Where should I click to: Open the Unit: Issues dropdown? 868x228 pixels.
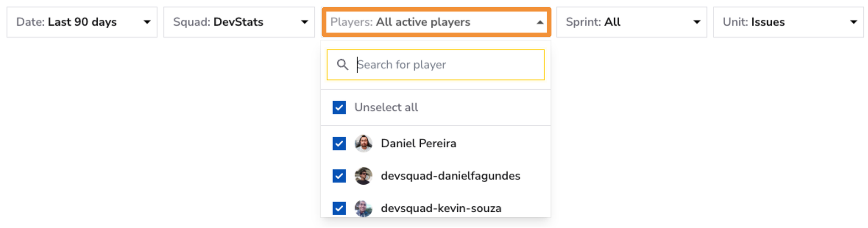tap(789, 22)
